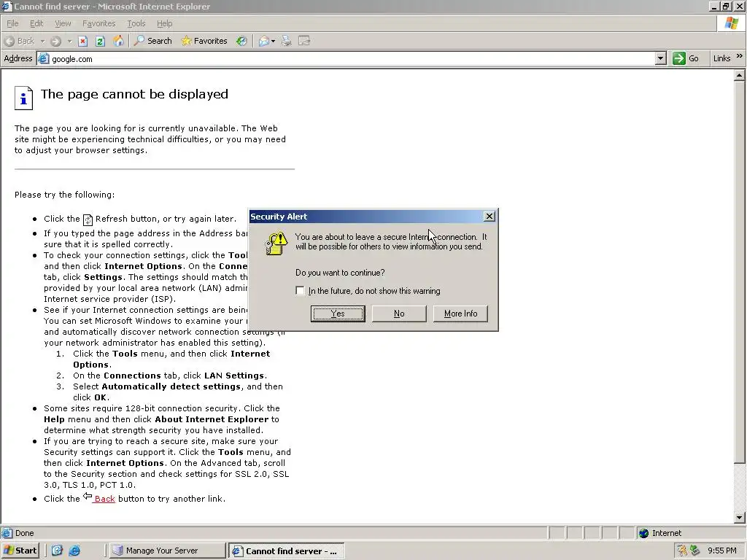Viewport: 747px width, 560px height.
Task: Click the Edit page toolbar icon
Action: coord(304,41)
